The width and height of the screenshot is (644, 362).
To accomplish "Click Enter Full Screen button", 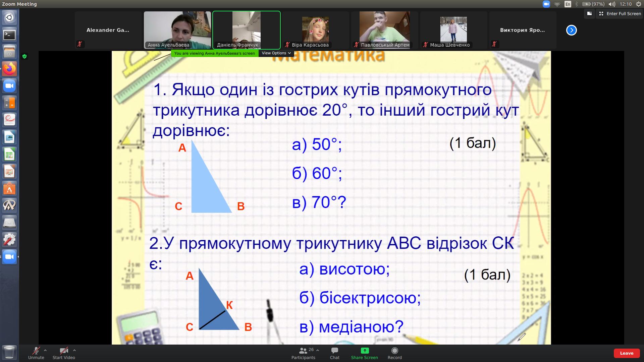I will (620, 14).
